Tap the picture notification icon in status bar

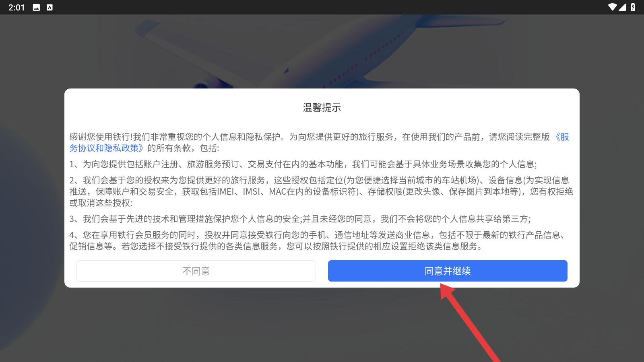click(36, 7)
